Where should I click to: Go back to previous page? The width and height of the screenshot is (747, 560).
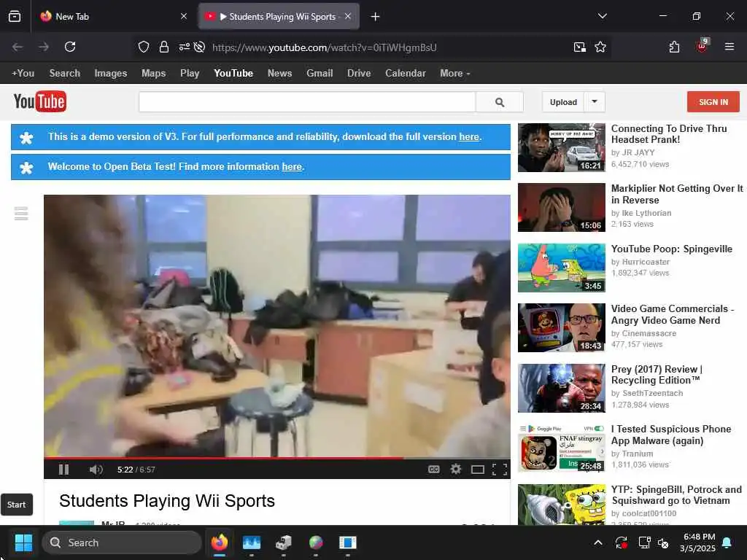coord(18,47)
